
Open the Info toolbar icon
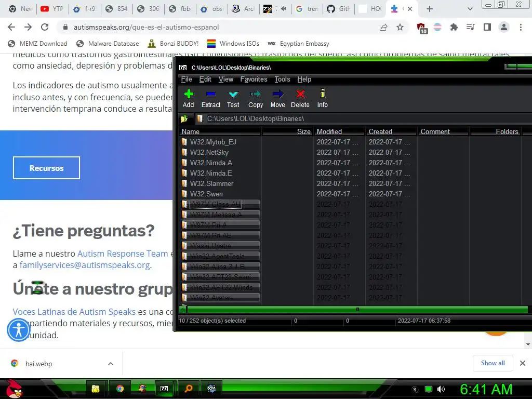point(322,98)
